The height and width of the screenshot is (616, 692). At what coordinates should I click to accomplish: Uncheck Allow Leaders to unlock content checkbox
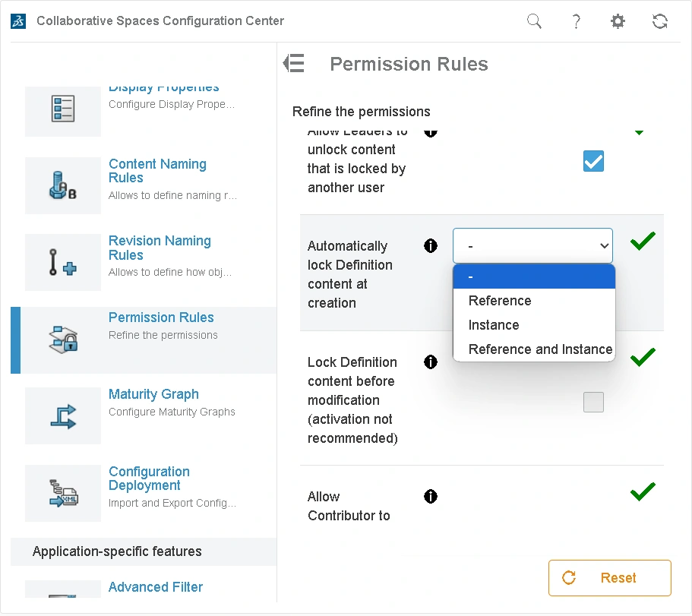pos(593,161)
